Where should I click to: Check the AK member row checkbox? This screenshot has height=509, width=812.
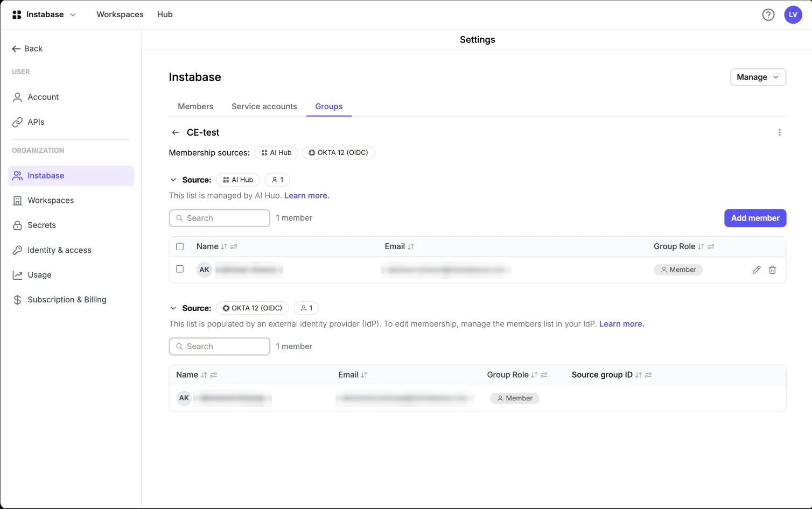click(x=180, y=269)
